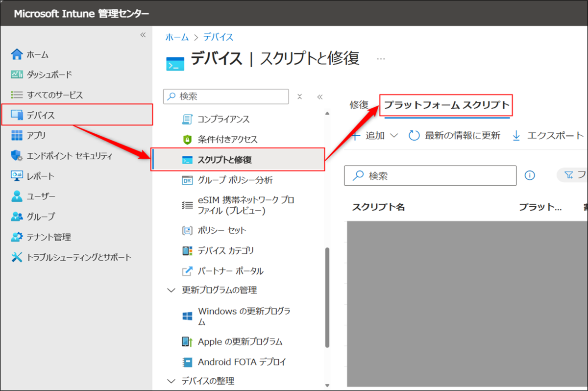Image resolution: width=588 pixels, height=391 pixels.
Task: Click Apple の更新プログラム device icon
Action: pyautogui.click(x=187, y=342)
